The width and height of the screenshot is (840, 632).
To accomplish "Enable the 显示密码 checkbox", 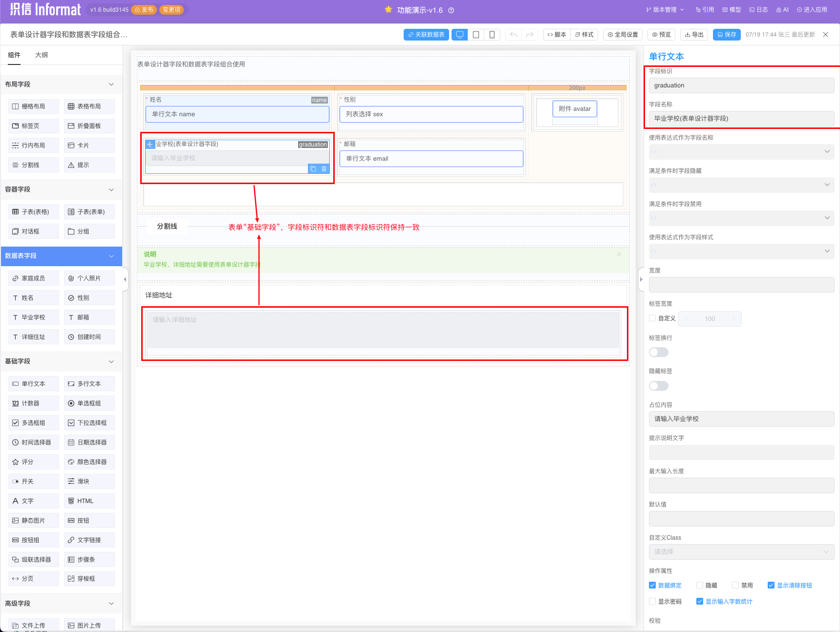I will click(x=652, y=601).
